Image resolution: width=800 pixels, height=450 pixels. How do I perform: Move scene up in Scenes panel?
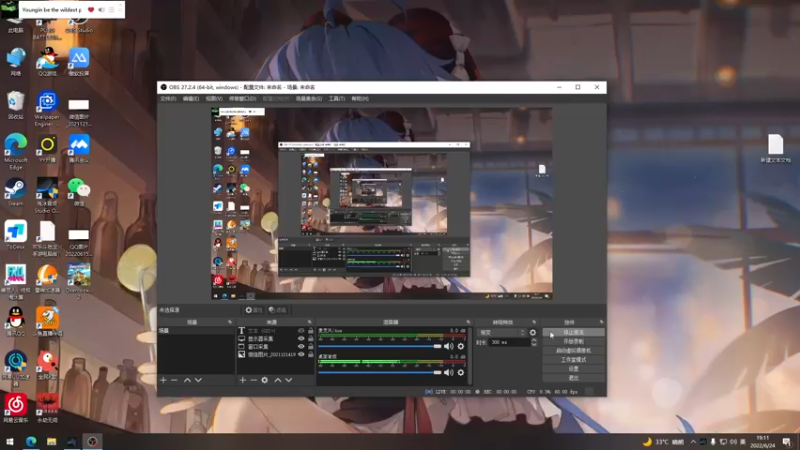tap(187, 380)
